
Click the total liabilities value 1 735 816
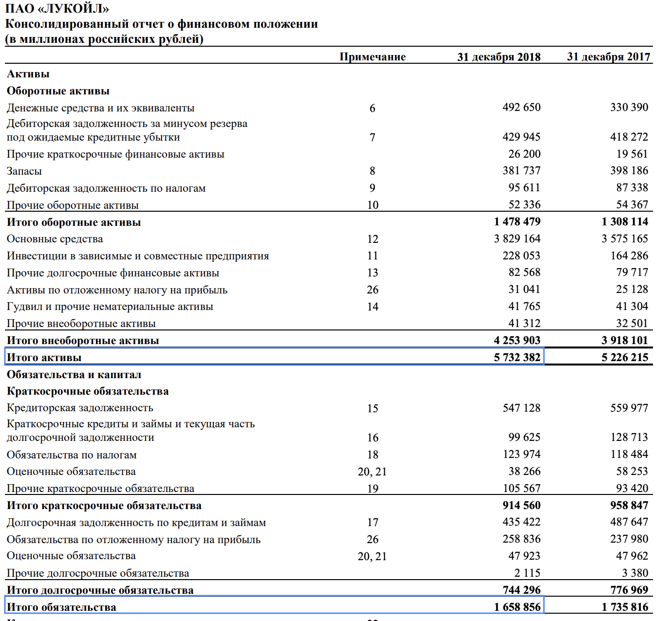[625, 607]
